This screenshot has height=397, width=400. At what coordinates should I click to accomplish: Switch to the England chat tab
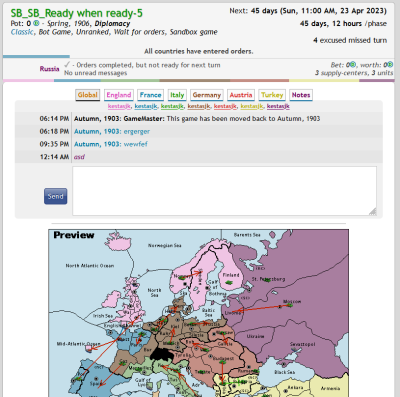pyautogui.click(x=119, y=95)
